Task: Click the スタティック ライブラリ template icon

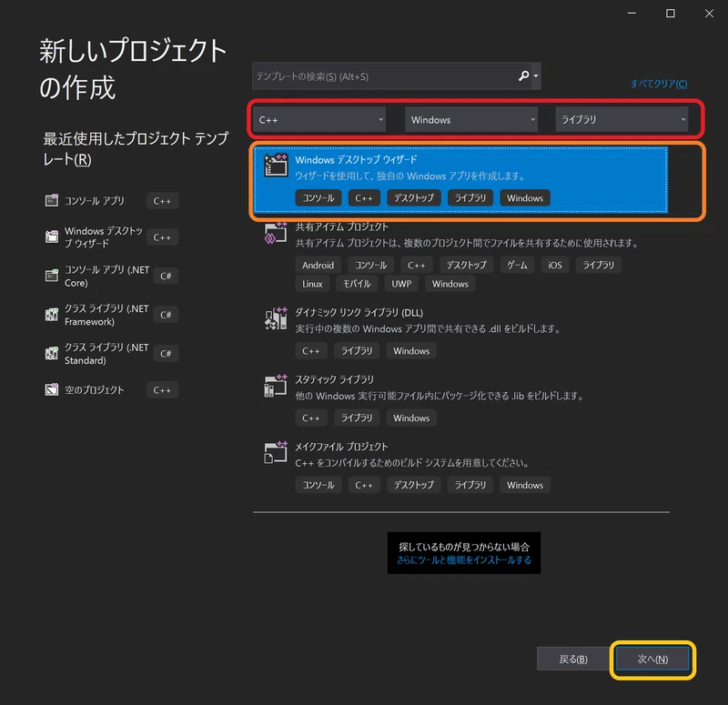Action: [x=276, y=386]
